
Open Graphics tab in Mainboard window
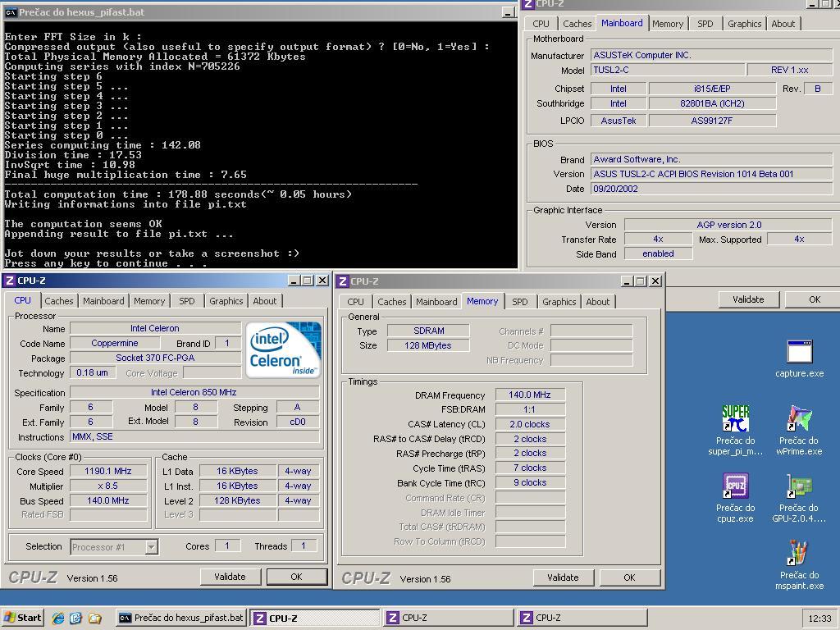point(744,24)
